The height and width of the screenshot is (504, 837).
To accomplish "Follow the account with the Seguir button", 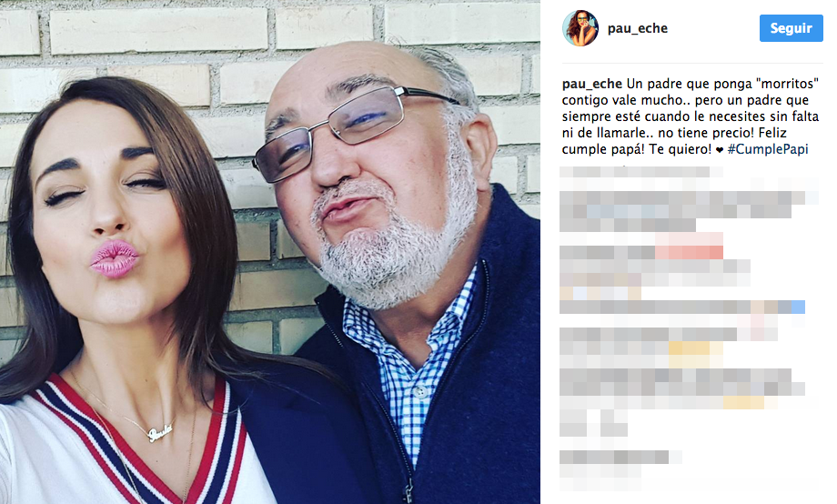I will click(x=792, y=28).
